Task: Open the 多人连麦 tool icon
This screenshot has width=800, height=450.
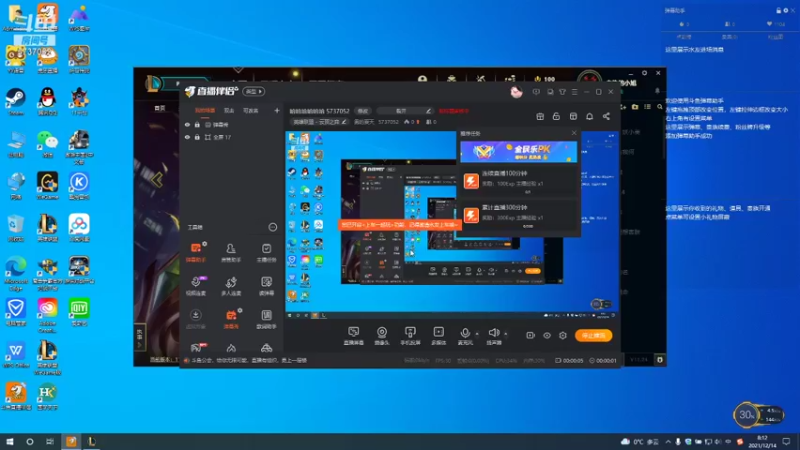Action: pos(231,286)
